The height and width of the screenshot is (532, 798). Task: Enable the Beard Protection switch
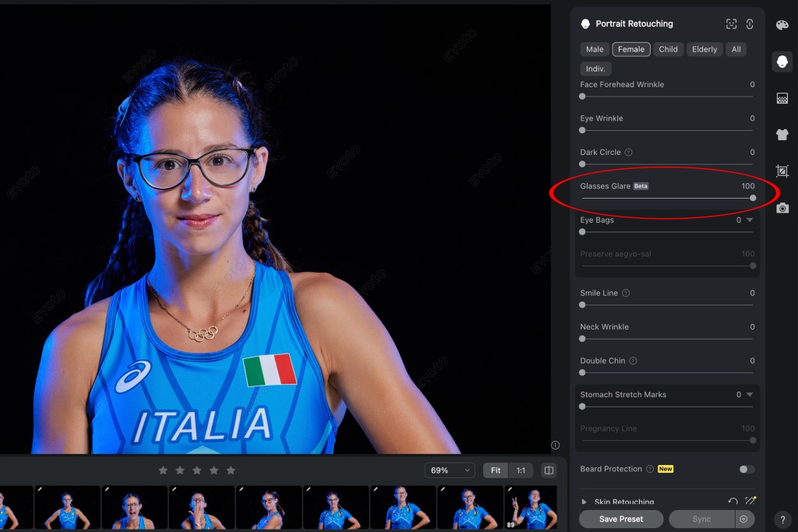tap(747, 469)
